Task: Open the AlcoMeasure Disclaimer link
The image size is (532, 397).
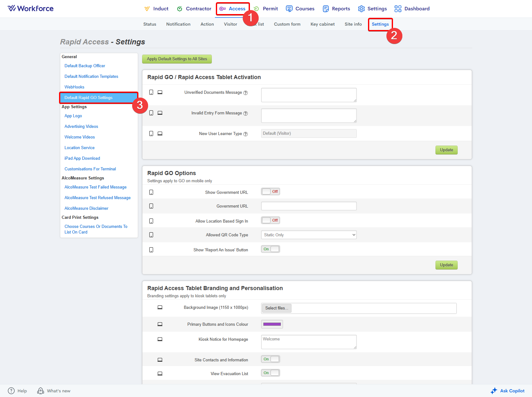Action: [x=86, y=208]
